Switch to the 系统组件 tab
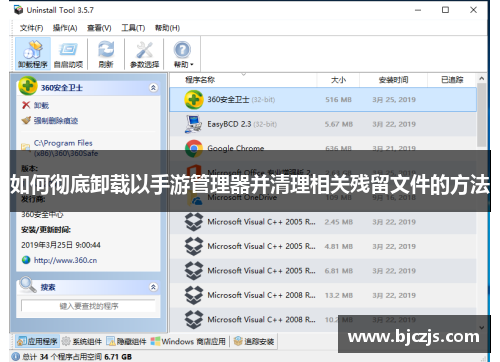 82,341
